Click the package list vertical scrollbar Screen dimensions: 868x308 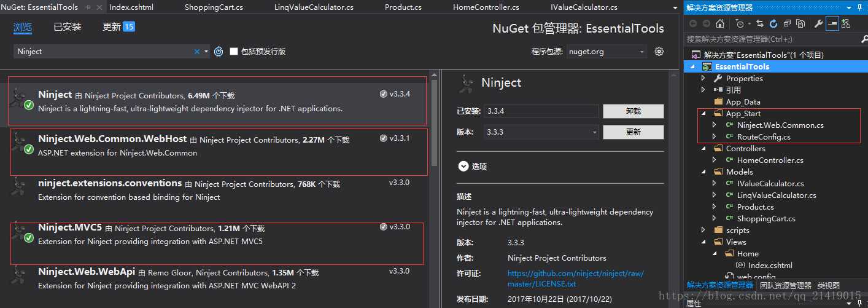[434, 123]
